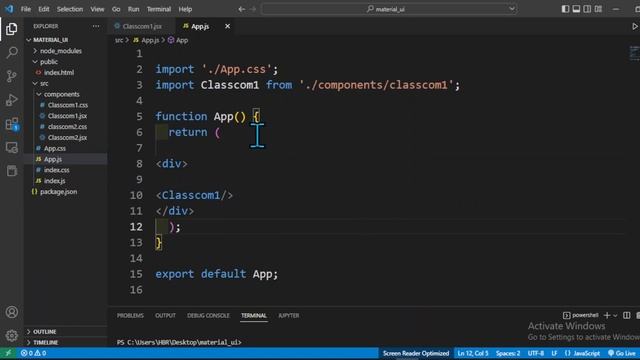This screenshot has height=360, width=640.
Task: Expand the OUTLINE section
Action: (x=44, y=332)
